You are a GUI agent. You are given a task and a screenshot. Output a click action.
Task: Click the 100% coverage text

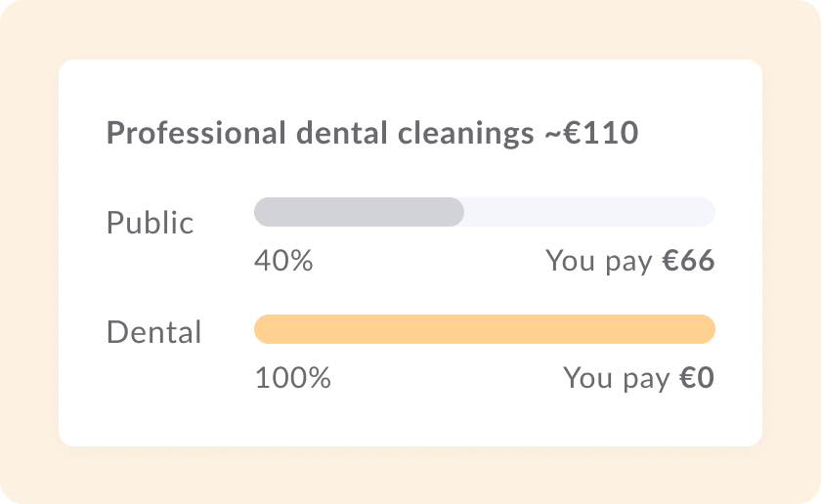292,378
